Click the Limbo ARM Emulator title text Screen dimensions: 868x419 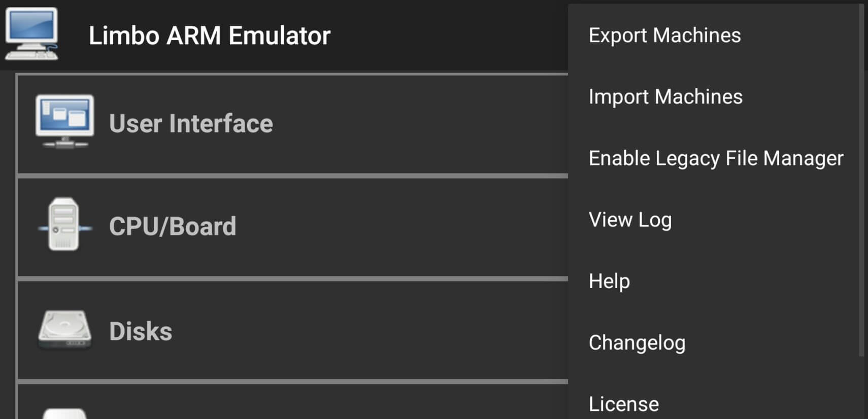pyautogui.click(x=209, y=36)
